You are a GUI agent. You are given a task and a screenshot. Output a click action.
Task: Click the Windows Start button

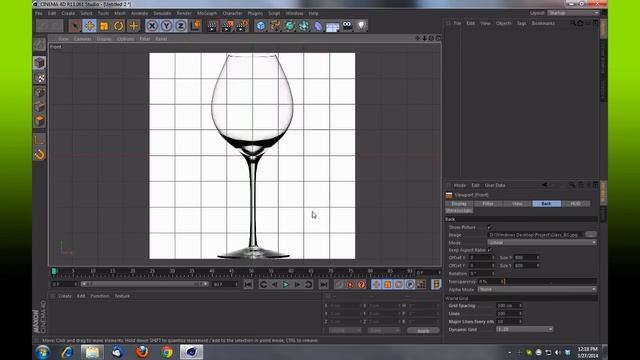[43, 351]
